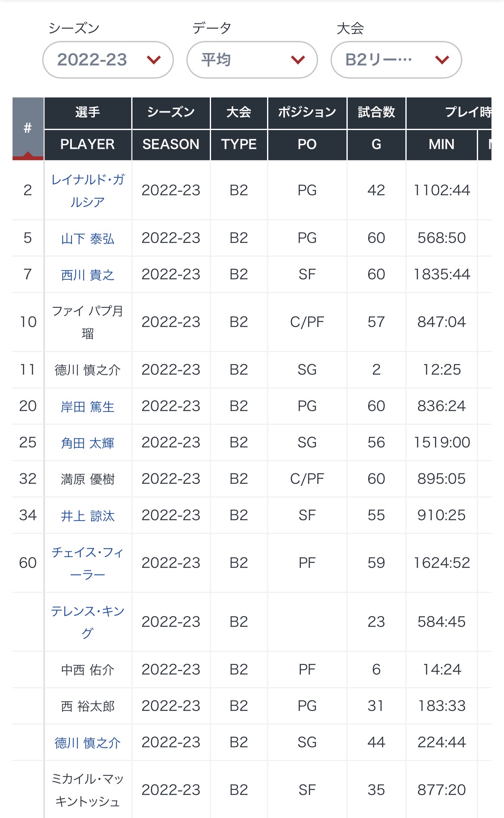Open player テレンス・キング profile link
The height and width of the screenshot is (818, 504).
pos(88,622)
